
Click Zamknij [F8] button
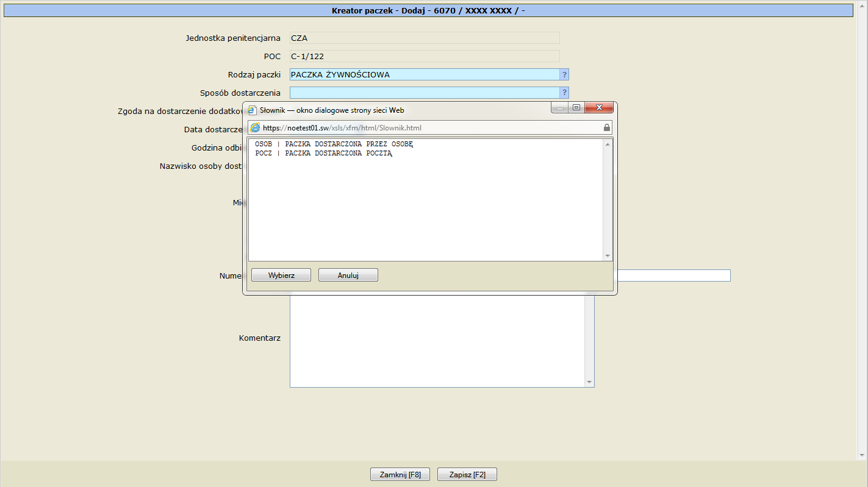[400, 474]
